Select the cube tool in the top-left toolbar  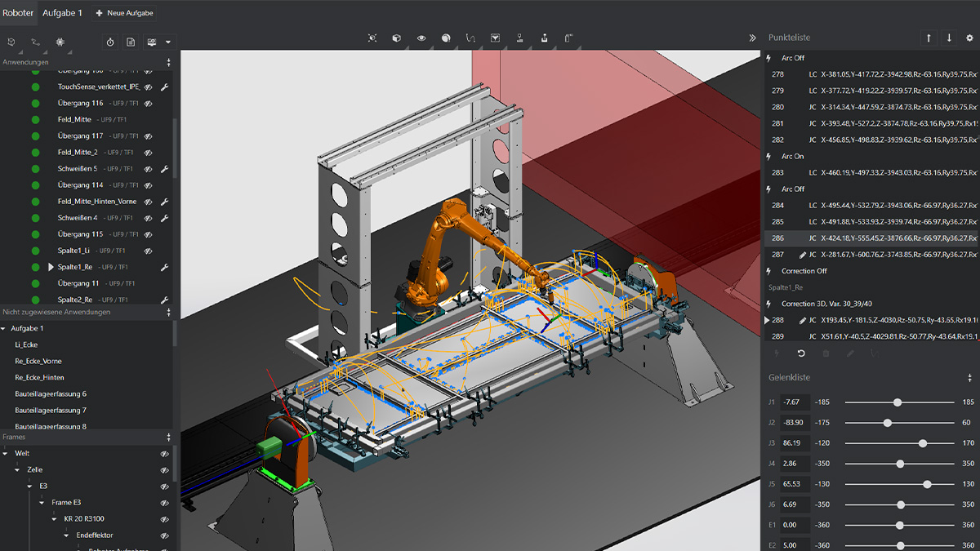pos(11,42)
